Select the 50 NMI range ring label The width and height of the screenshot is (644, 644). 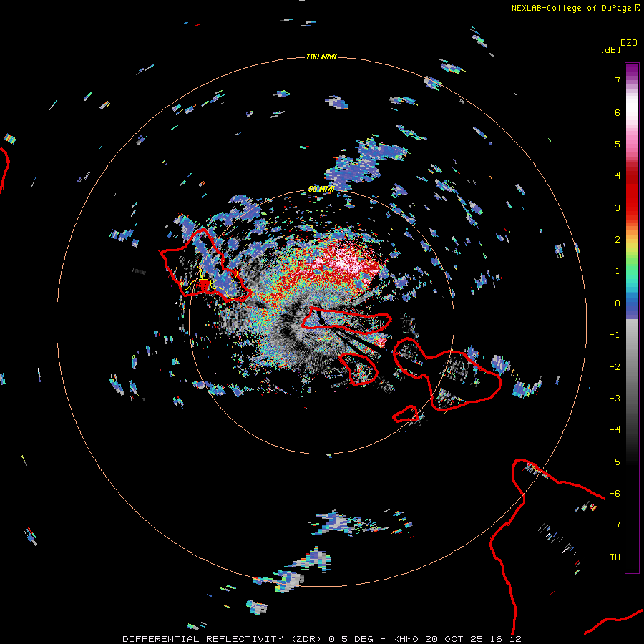pyautogui.click(x=321, y=190)
